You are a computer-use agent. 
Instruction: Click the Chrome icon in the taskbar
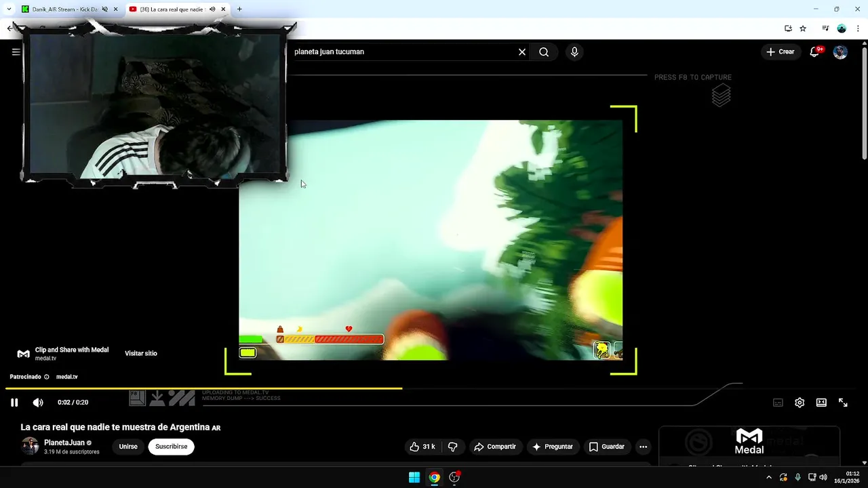(435, 477)
